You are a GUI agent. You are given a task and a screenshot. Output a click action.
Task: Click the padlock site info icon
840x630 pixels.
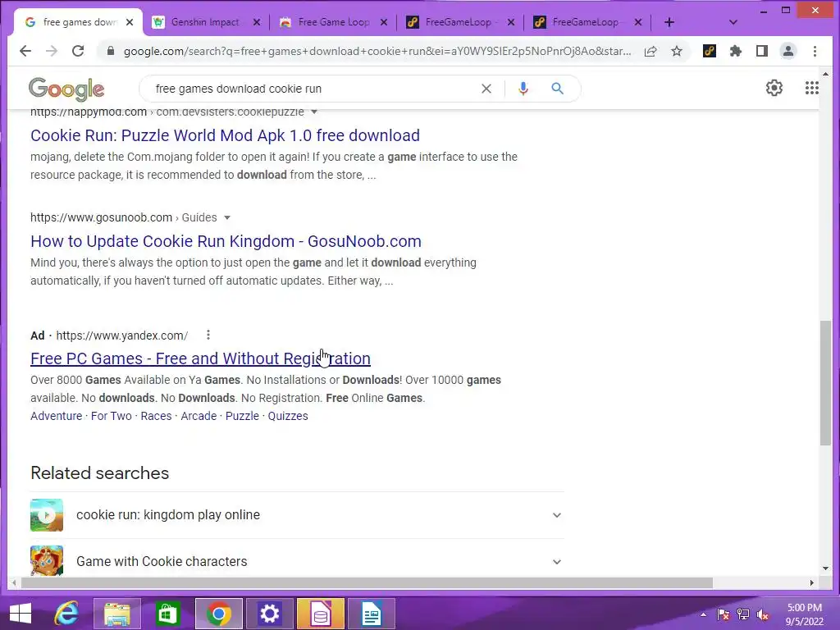pos(111,51)
